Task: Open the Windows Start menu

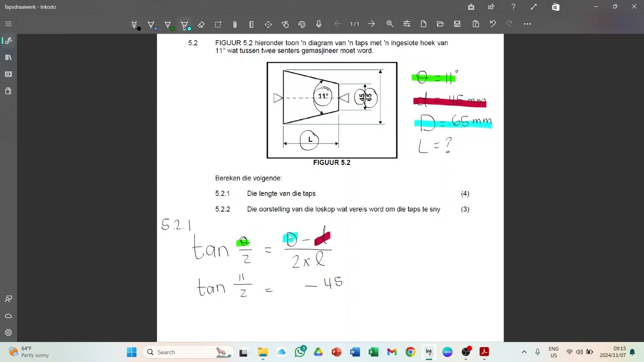Action: tap(131, 352)
